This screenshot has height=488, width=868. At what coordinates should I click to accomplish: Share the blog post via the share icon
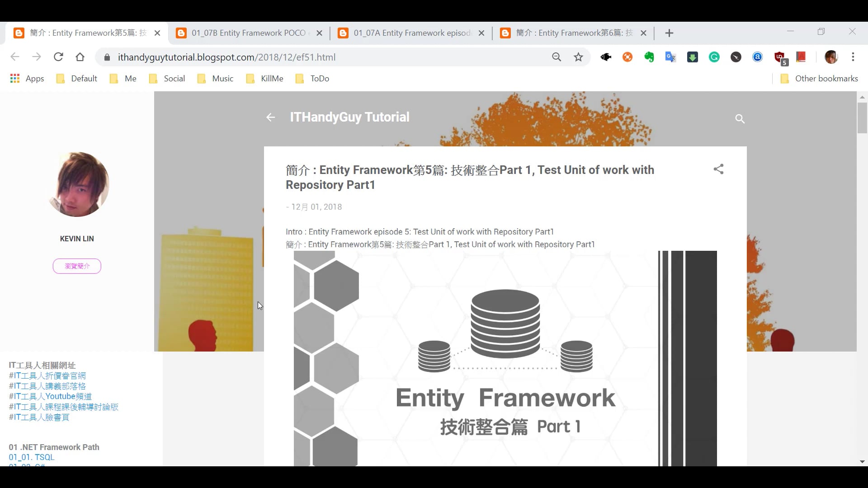point(718,169)
